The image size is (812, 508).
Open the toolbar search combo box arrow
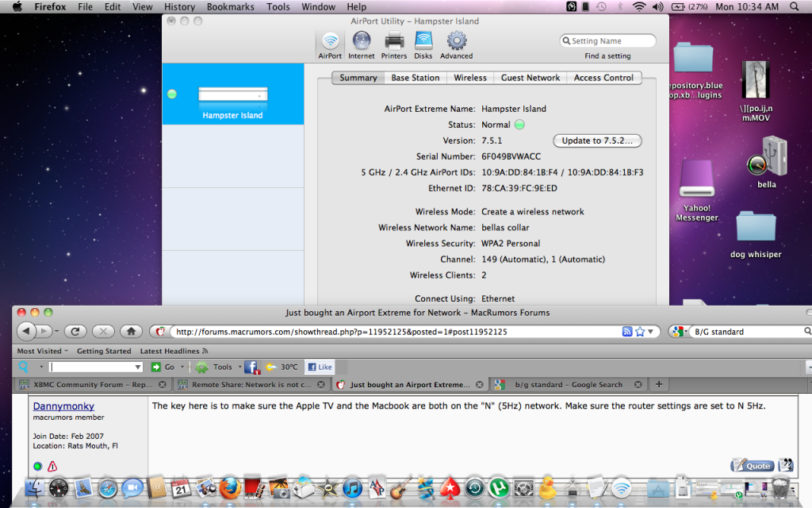(x=138, y=367)
